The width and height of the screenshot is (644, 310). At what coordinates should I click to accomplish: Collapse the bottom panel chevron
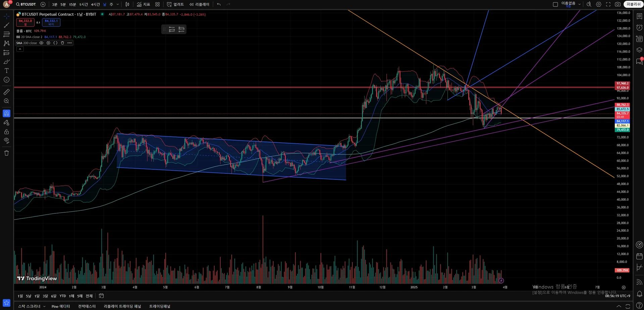(619, 306)
